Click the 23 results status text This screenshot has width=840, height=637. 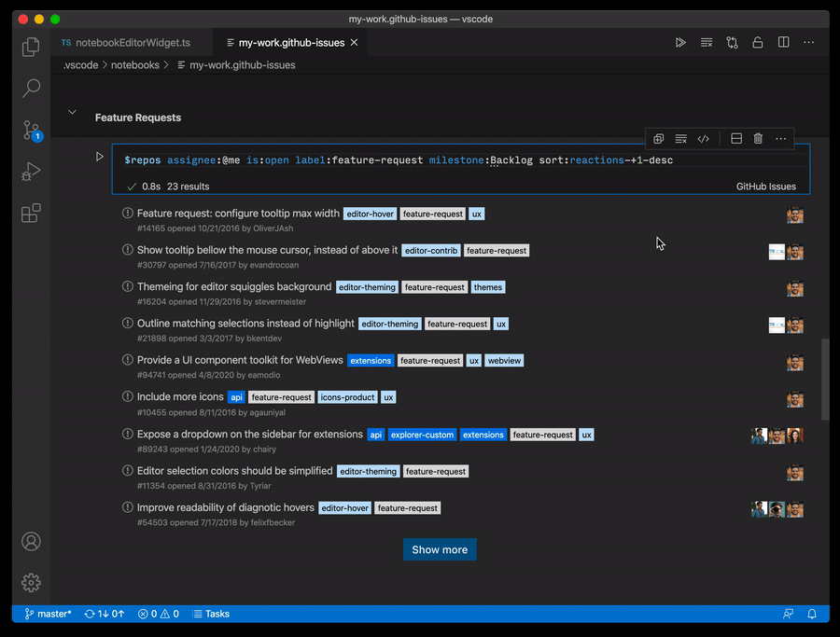(188, 187)
